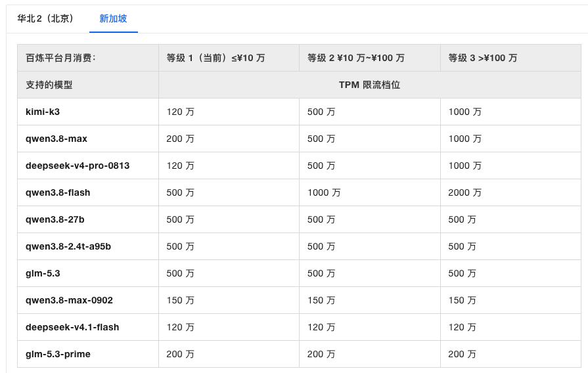Select the qwen3.8-2.4t-a95b model name
This screenshot has width=588, height=373.
(x=68, y=246)
